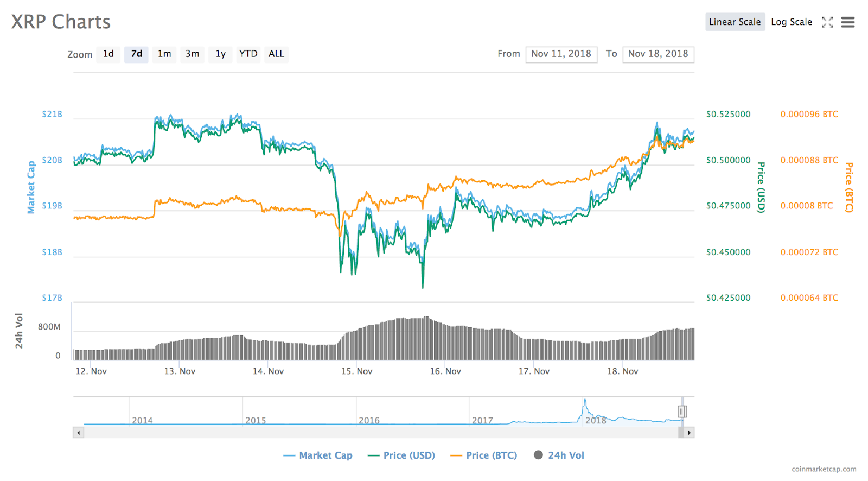The image size is (868, 481).
Task: Click the 13. Nov axis label
Action: [x=180, y=371]
